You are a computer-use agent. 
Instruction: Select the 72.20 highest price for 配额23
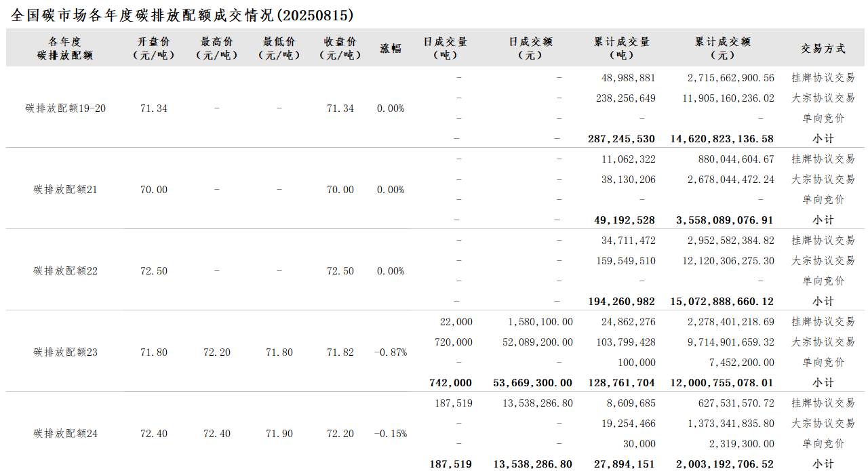click(217, 352)
